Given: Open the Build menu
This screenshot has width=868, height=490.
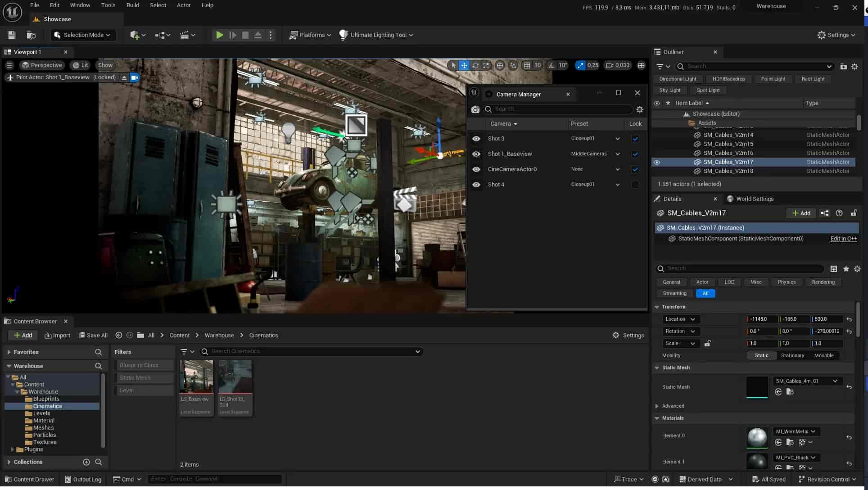Looking at the screenshot, I should pos(132,5).
